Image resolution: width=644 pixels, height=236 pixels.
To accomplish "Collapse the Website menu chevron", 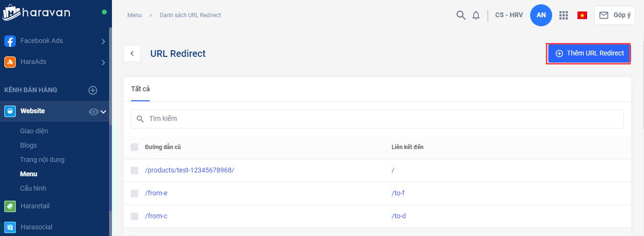I will point(103,112).
